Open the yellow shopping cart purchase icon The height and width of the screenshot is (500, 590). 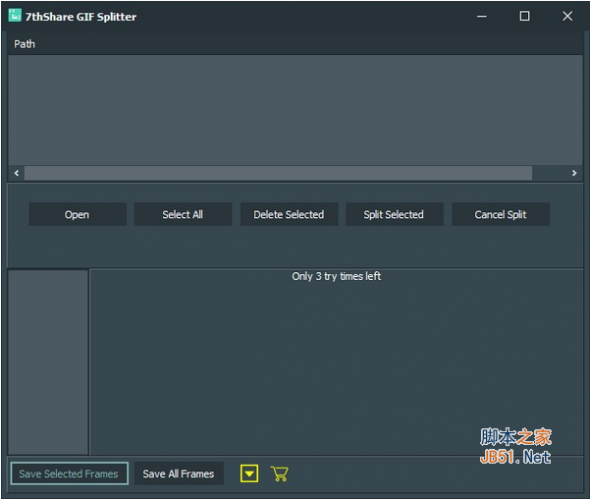coord(279,473)
